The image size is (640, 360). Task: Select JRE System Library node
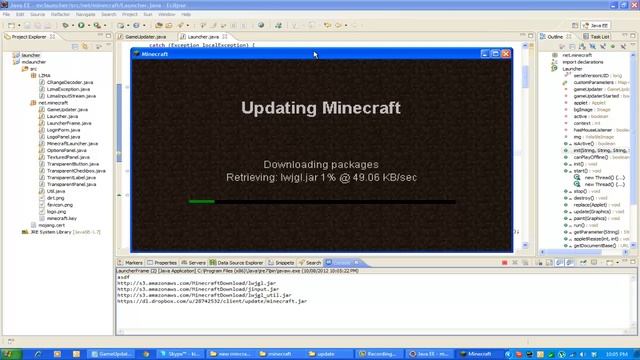point(61,232)
